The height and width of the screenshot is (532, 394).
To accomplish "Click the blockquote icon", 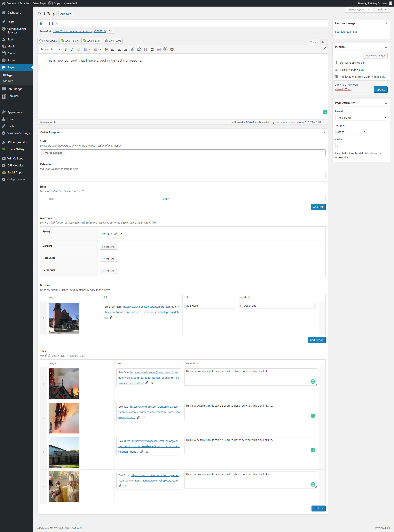I will point(106,49).
